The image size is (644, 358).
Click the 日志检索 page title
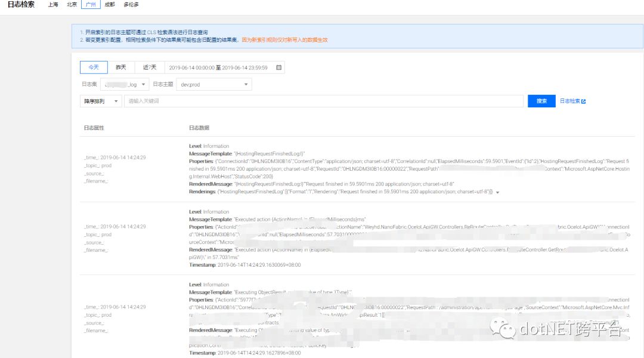click(21, 5)
